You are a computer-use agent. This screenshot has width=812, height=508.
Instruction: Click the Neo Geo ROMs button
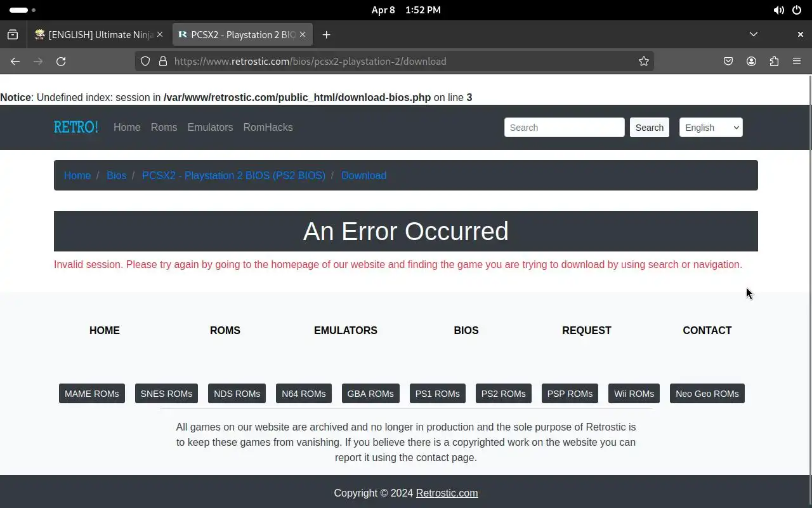[707, 394]
